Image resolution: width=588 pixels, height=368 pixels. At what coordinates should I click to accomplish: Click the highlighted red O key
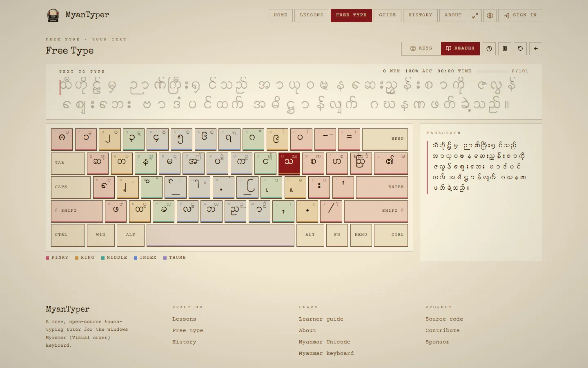click(x=289, y=164)
